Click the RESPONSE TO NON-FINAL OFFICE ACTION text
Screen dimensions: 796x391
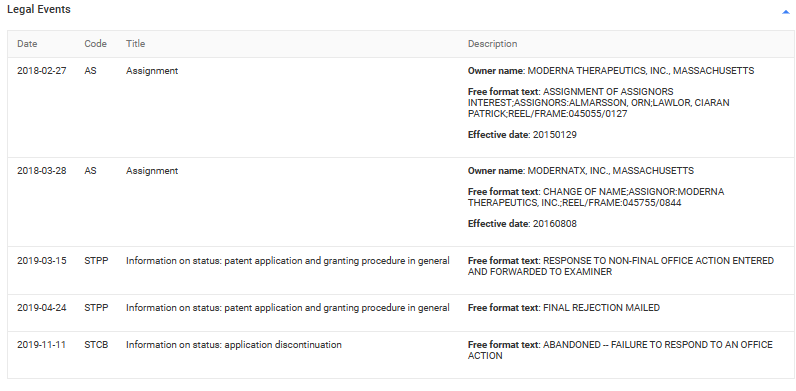click(621, 267)
